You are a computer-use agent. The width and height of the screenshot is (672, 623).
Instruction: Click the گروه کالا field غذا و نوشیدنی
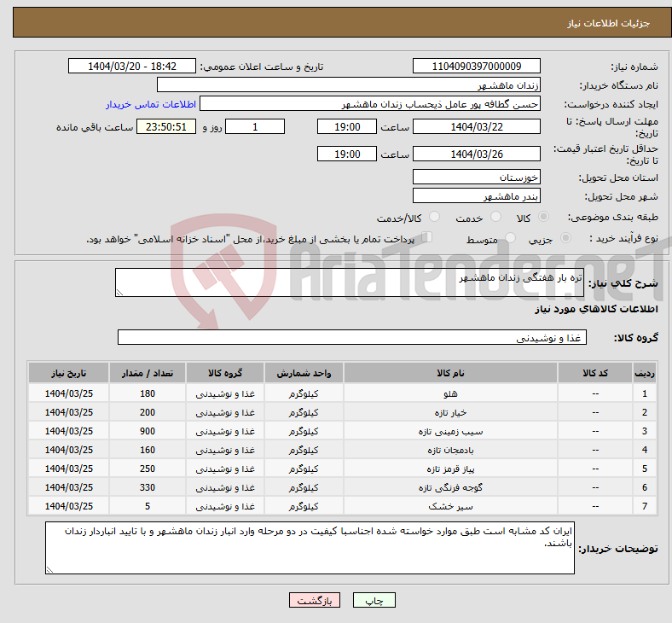point(352,337)
